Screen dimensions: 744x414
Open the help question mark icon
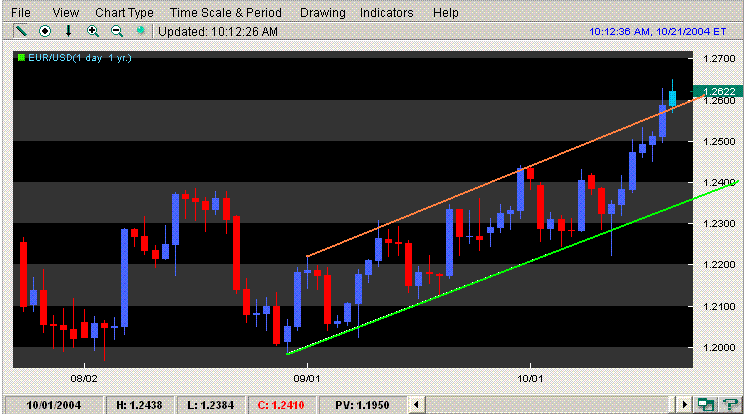point(729,405)
